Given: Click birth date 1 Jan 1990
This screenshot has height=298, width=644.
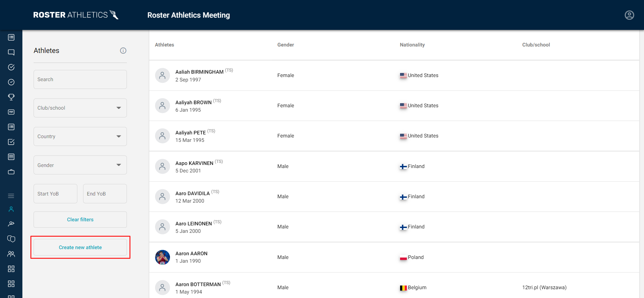Looking at the screenshot, I should pyautogui.click(x=188, y=261).
